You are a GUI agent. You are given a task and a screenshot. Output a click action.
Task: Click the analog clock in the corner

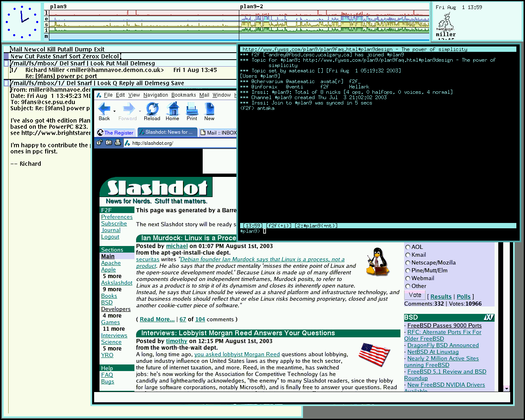(x=21, y=22)
